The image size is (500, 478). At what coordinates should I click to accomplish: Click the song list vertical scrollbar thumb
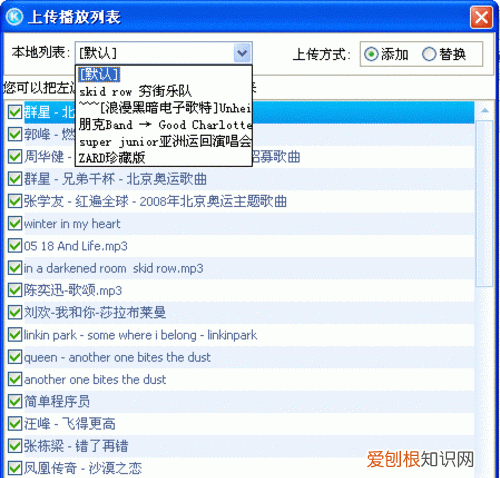485,203
